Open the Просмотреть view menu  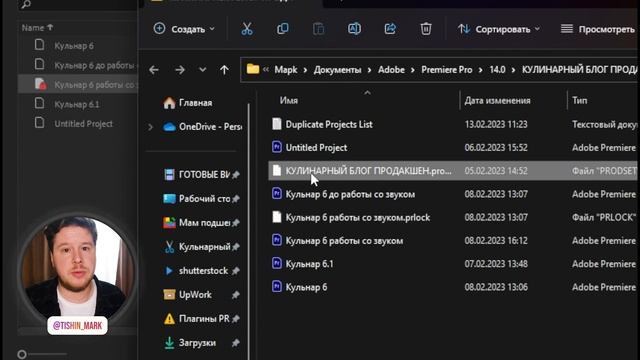[598, 29]
